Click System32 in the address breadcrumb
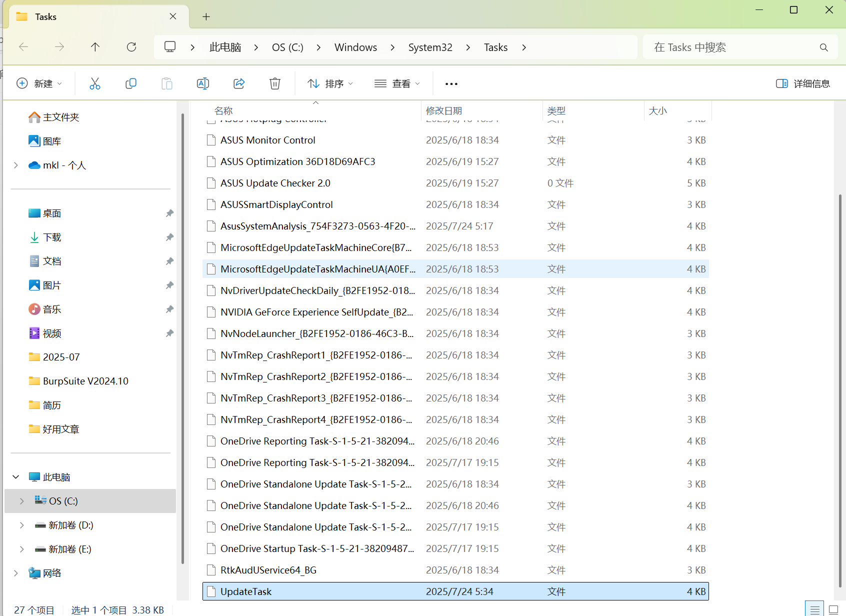This screenshot has width=846, height=616. pyautogui.click(x=430, y=47)
